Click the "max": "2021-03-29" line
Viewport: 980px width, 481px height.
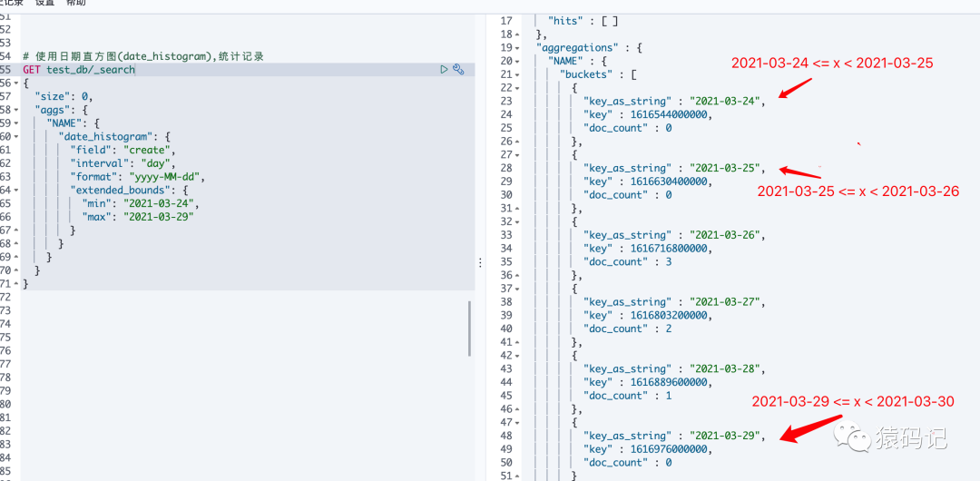pos(138,217)
